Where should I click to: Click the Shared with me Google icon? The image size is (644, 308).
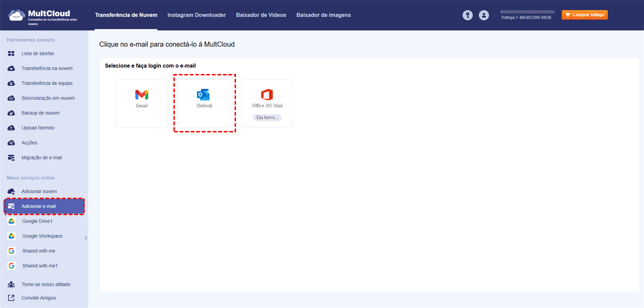[x=11, y=251]
